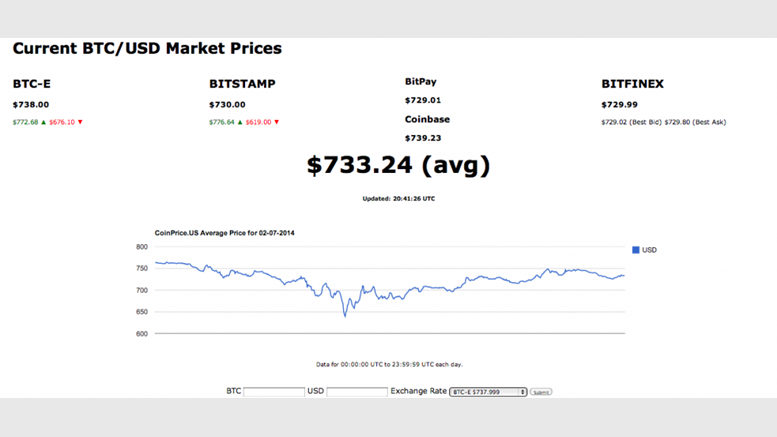
Task: Click Bitstamp low value $619.00
Action: (x=259, y=122)
